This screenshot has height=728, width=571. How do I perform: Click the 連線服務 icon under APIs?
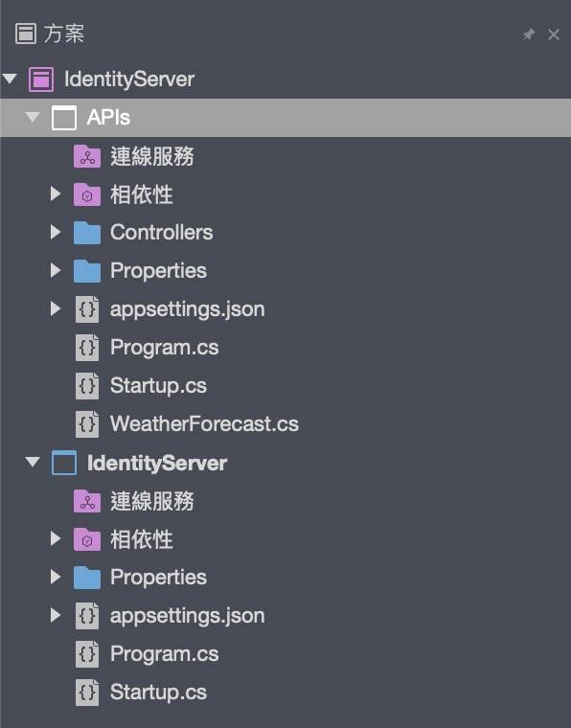point(87,156)
